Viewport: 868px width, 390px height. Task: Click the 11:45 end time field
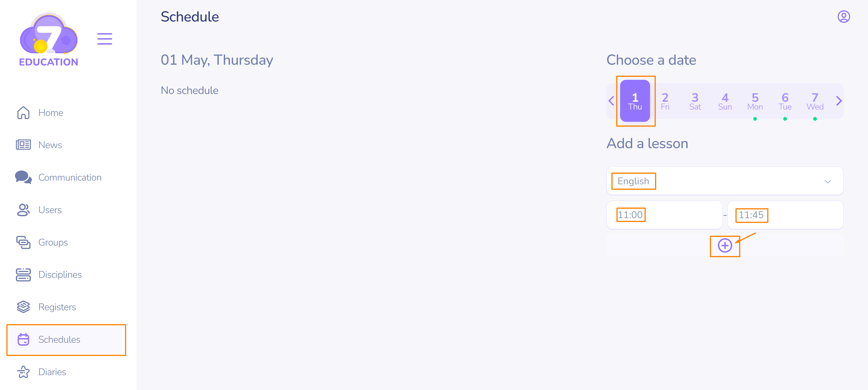[x=785, y=215]
